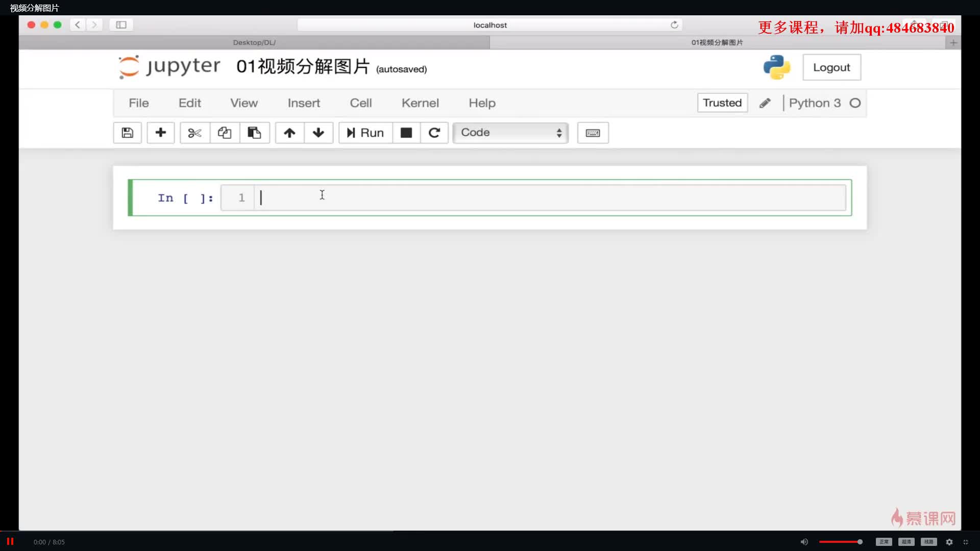Image resolution: width=980 pixels, height=551 pixels.
Task: Run the current notebook cell
Action: point(364,133)
